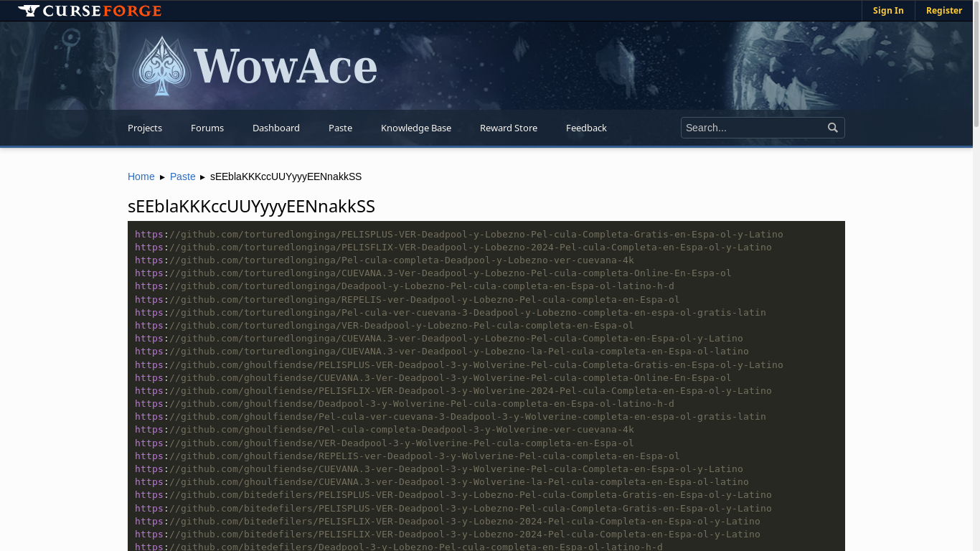Screen dimensions: 980x551
Task: Open the Forums menu item
Action: click(207, 128)
